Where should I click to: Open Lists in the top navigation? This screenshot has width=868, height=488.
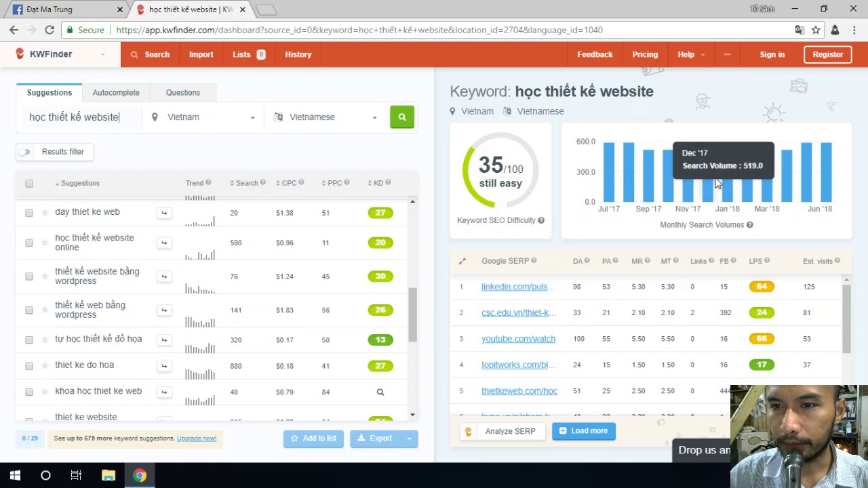tap(249, 54)
